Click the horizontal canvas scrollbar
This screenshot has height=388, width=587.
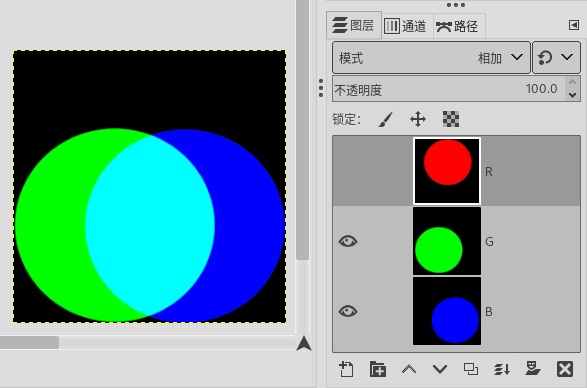[x=29, y=343]
